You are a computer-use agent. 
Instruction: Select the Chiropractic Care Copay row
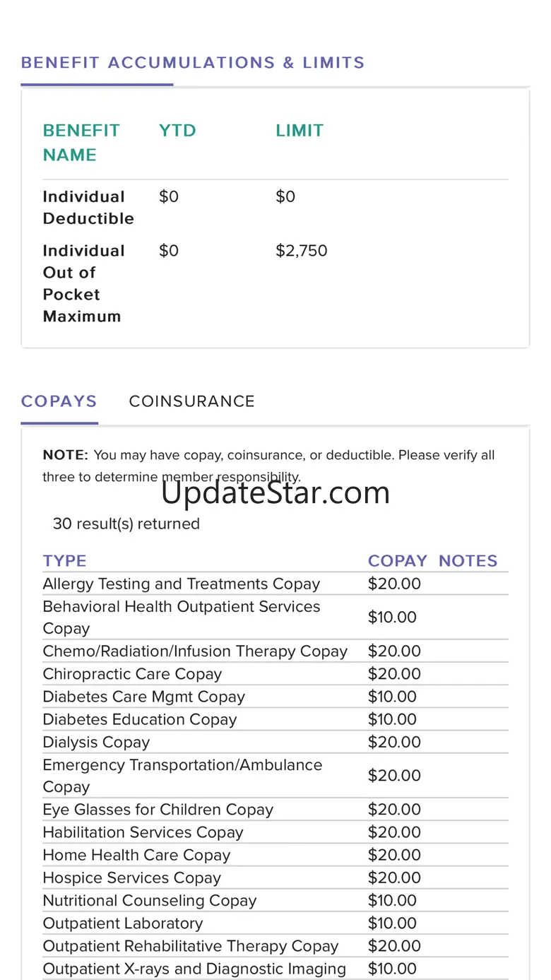(132, 674)
